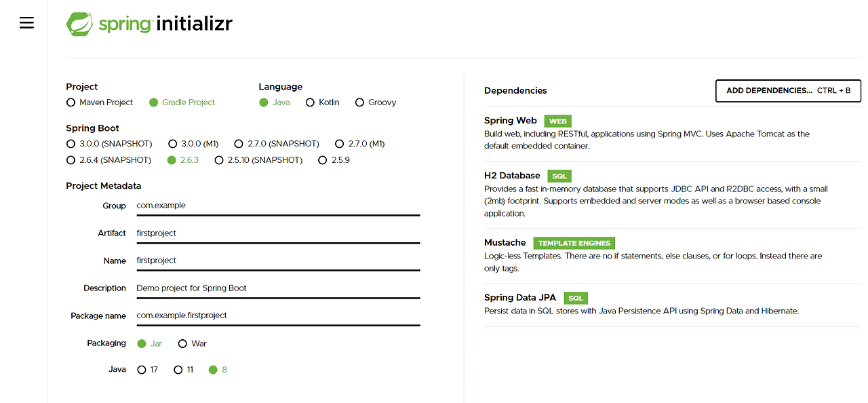The image size is (868, 403).
Task: Pick Spring Boot 3.0.0 (SNAPSHOT)
Action: 71,143
